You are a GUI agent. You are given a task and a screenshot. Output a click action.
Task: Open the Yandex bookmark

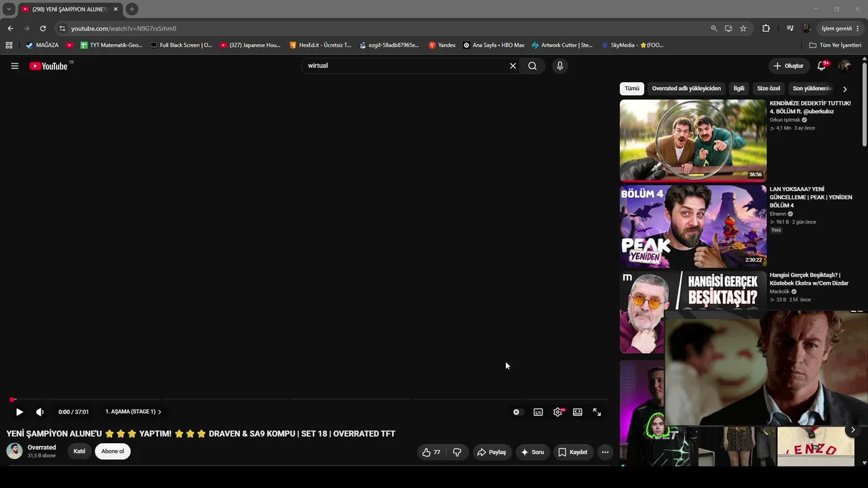(x=442, y=45)
